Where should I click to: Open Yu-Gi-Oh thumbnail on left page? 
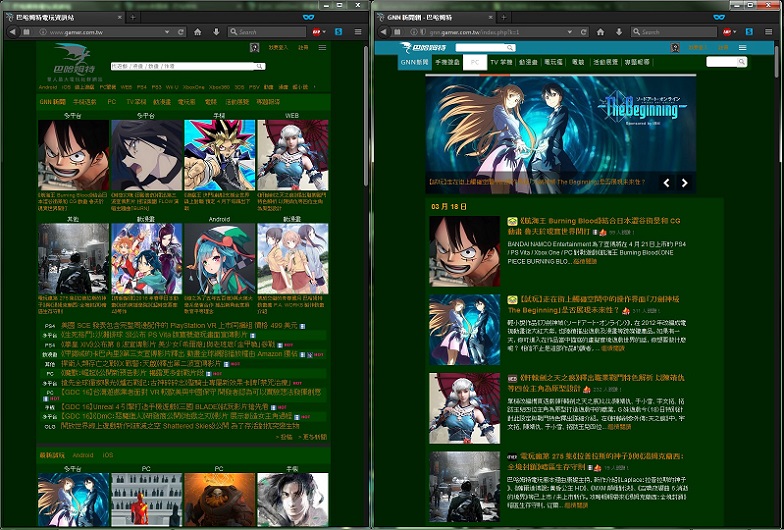tap(220, 155)
